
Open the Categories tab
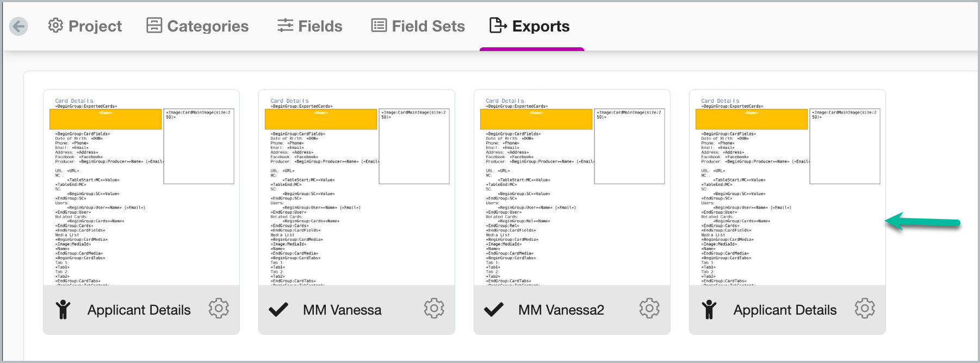(197, 26)
